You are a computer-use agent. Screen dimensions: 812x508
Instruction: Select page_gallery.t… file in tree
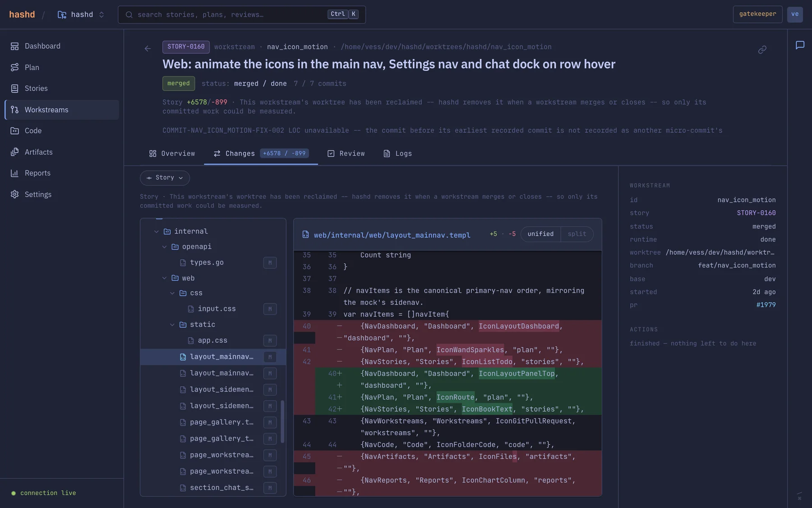[213, 423]
